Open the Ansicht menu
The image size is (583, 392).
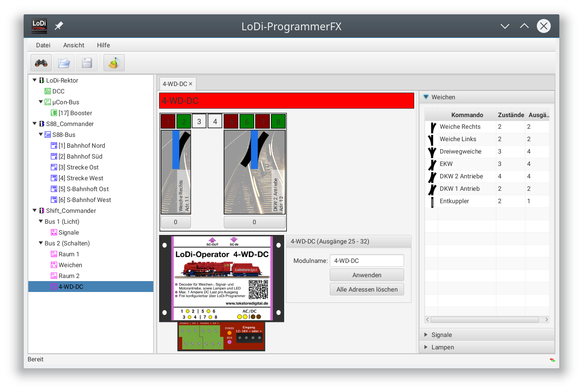(74, 45)
